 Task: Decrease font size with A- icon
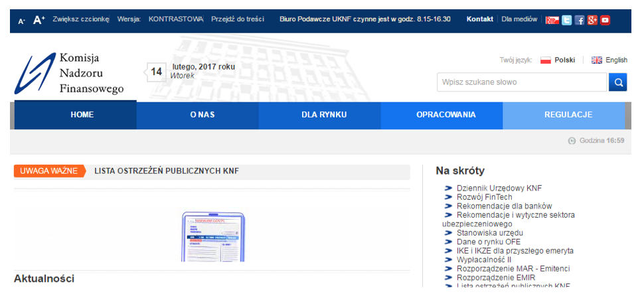pyautogui.click(x=21, y=21)
